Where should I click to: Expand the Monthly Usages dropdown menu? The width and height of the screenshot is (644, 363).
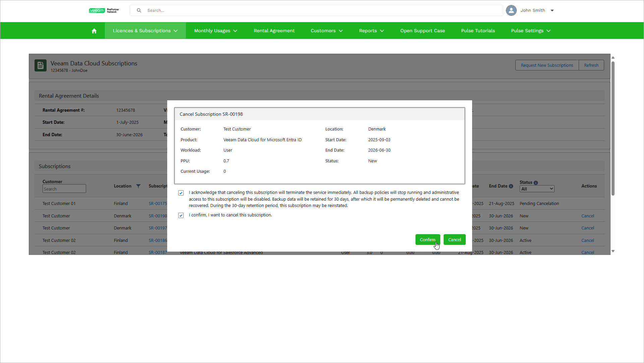tap(215, 31)
